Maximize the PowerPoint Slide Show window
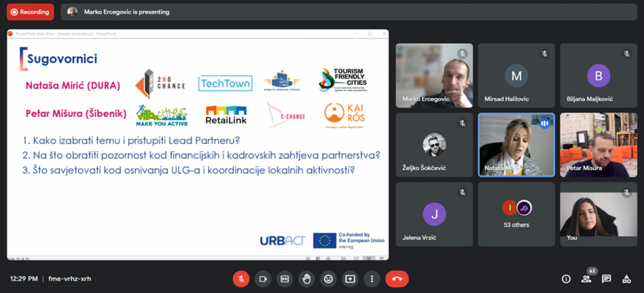644x293 pixels. pyautogui.click(x=370, y=34)
